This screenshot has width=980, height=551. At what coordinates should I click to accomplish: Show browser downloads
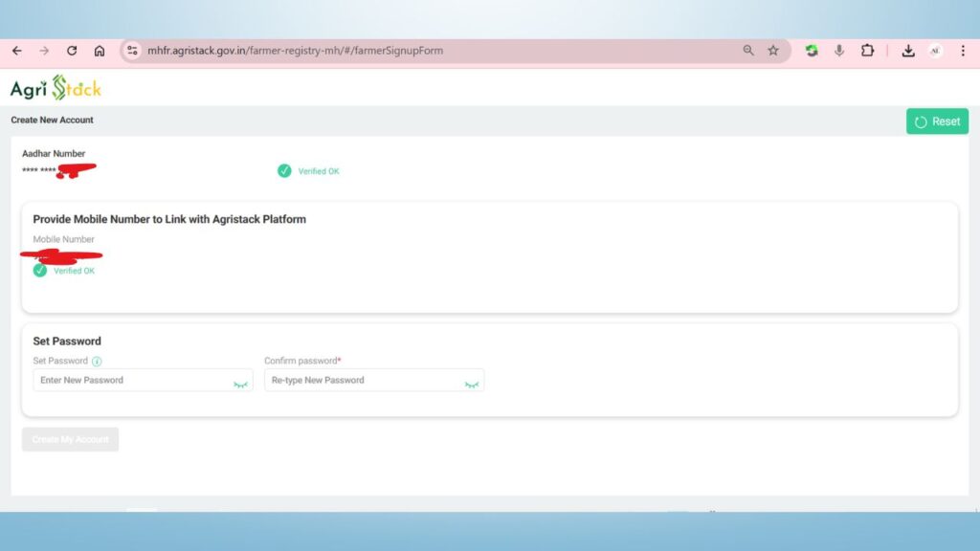coord(908,51)
